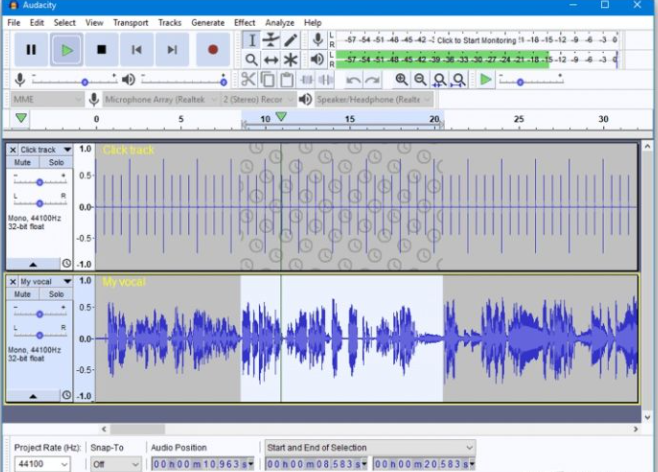
Task: Skip to Start of the project
Action: 137,50
